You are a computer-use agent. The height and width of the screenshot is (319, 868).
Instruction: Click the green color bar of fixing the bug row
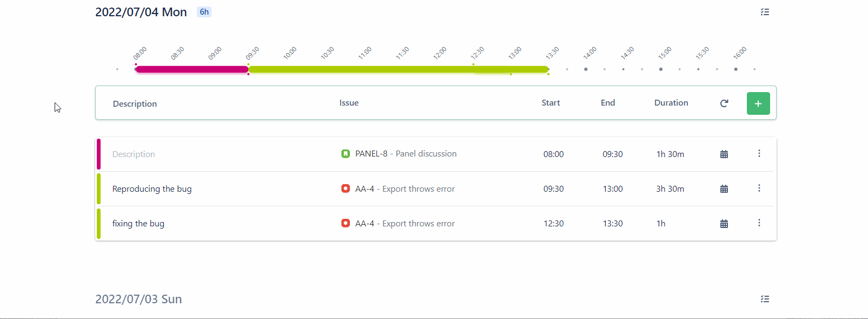pyautogui.click(x=98, y=224)
